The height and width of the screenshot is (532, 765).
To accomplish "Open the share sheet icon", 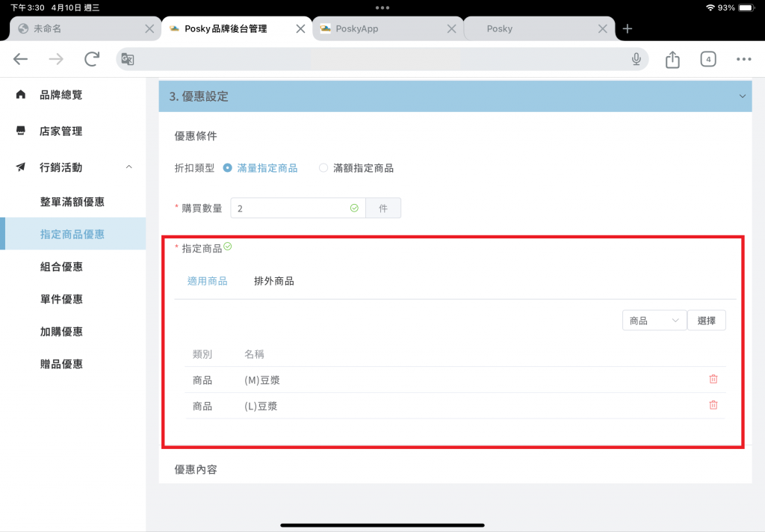I will point(672,59).
